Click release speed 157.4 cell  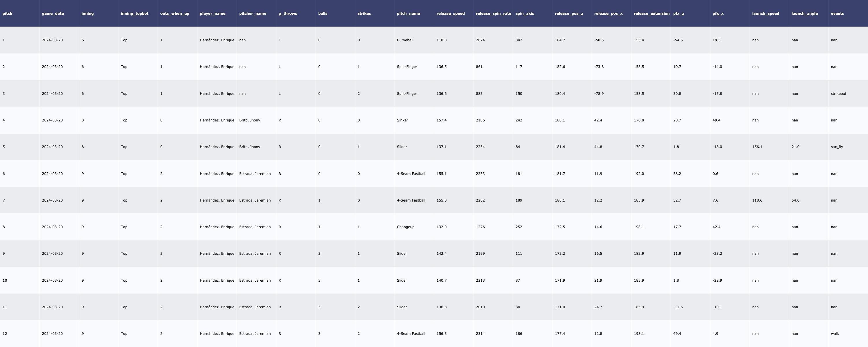(x=442, y=120)
